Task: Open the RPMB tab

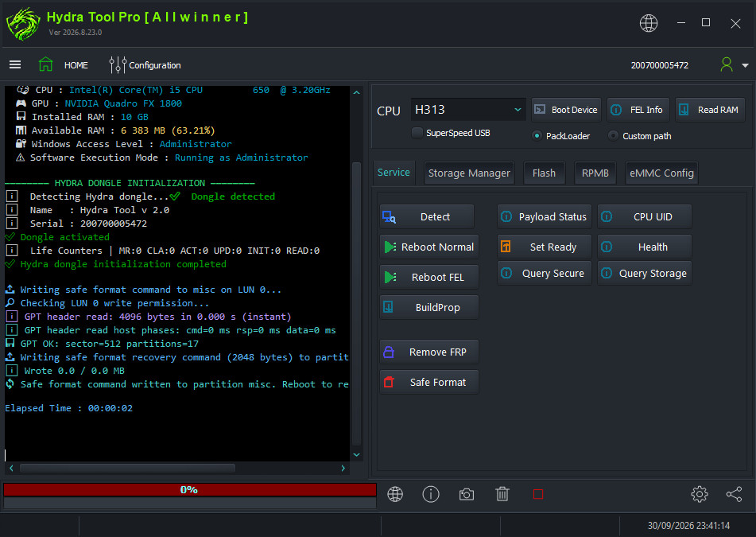Action: click(595, 173)
